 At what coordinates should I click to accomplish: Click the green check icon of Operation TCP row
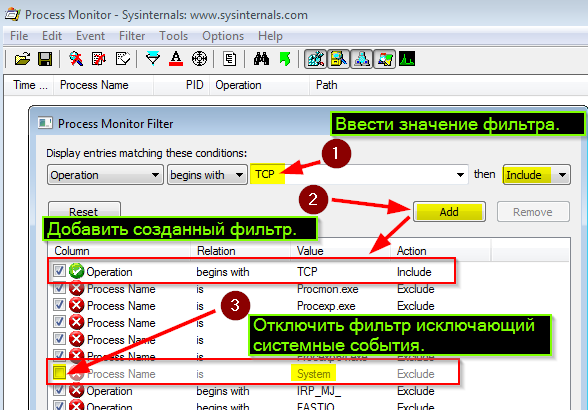[76, 271]
